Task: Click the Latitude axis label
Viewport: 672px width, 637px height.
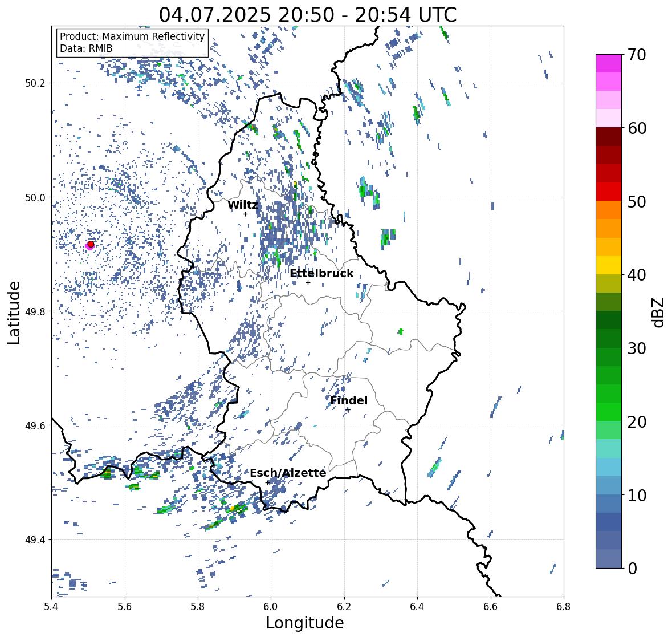Action: [14, 313]
